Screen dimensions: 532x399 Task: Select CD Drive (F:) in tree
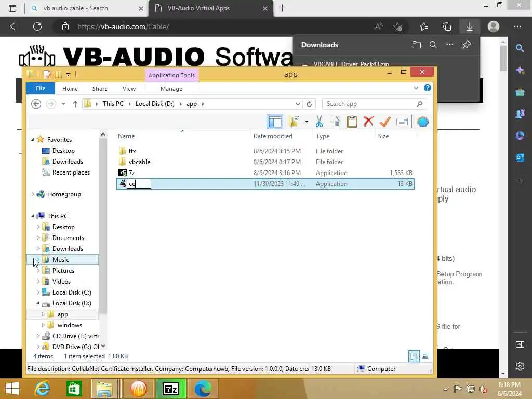(75, 336)
